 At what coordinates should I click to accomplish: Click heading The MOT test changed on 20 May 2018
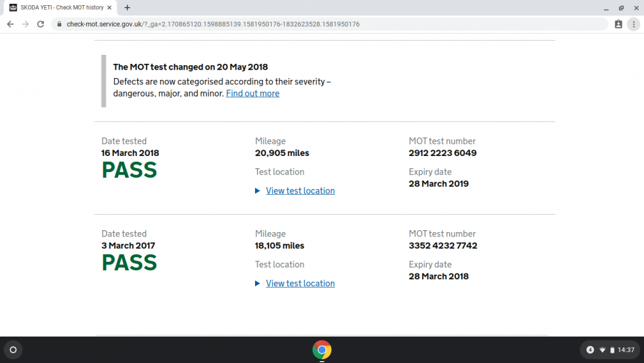pyautogui.click(x=191, y=67)
